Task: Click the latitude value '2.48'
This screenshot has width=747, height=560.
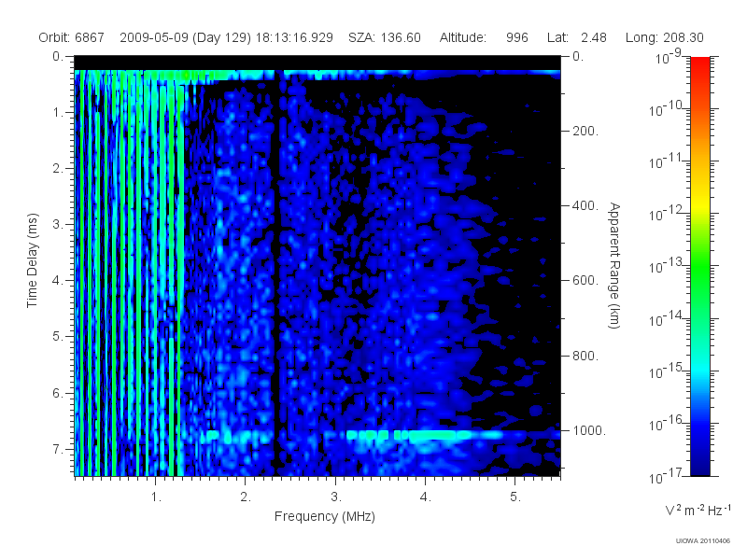Action: pyautogui.click(x=594, y=37)
